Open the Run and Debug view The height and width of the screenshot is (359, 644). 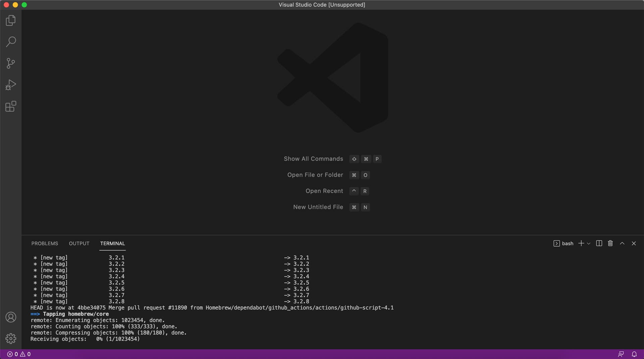point(10,84)
